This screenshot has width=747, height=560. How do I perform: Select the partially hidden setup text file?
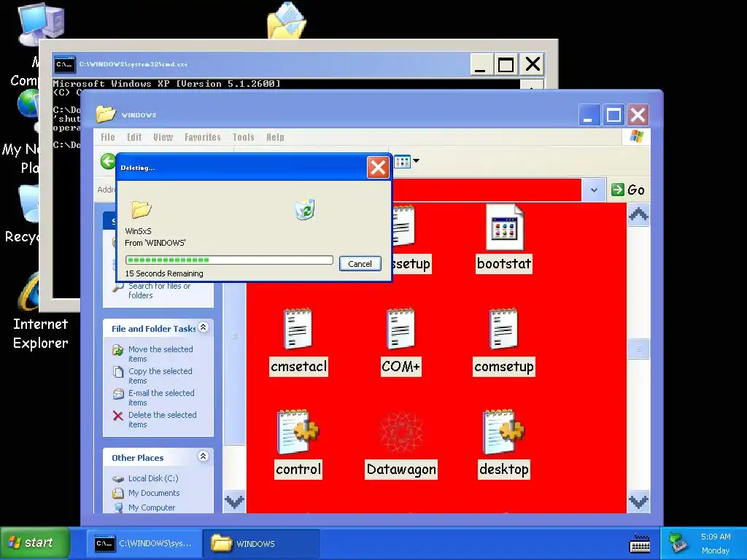coord(411,238)
